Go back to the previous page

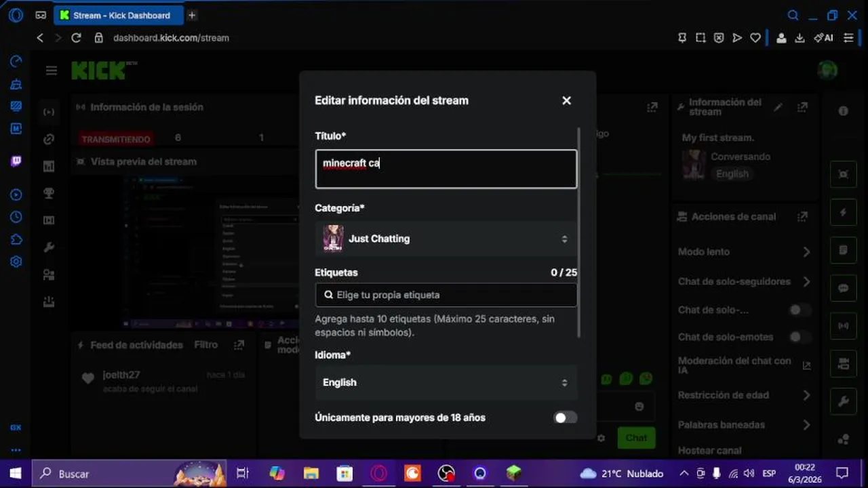pos(40,38)
